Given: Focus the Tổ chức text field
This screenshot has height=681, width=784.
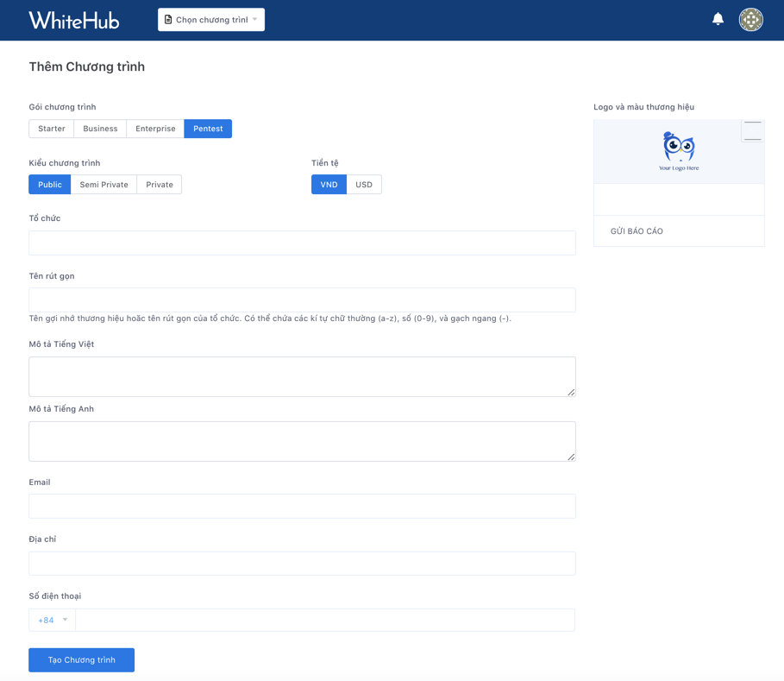Looking at the screenshot, I should 302,243.
